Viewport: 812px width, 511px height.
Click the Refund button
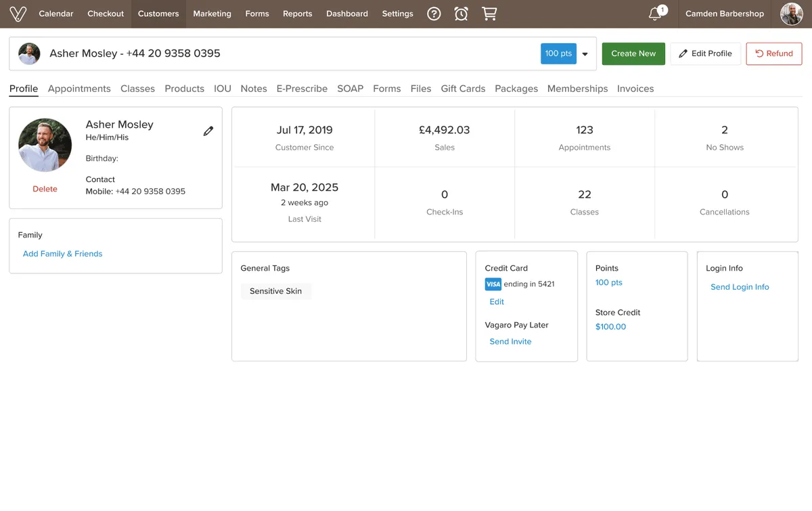(x=773, y=54)
